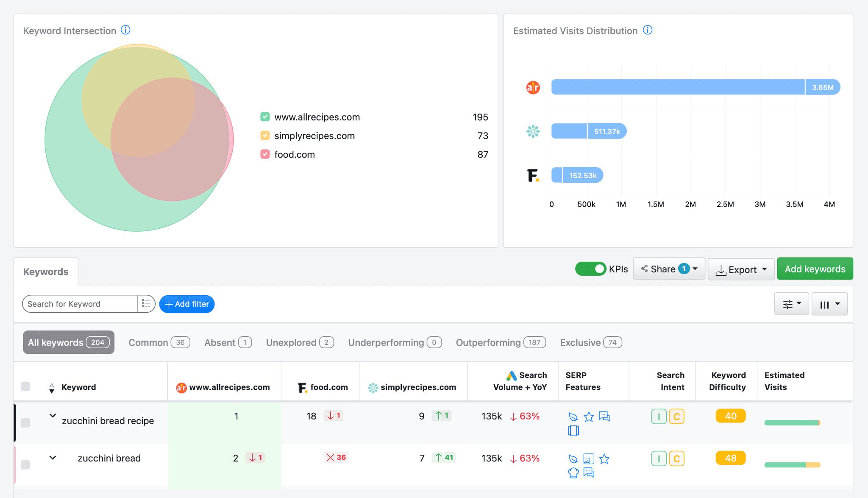The height and width of the screenshot is (498, 868).
Task: Click Commercial intent badge for zucchini bread recipe
Action: click(x=676, y=417)
